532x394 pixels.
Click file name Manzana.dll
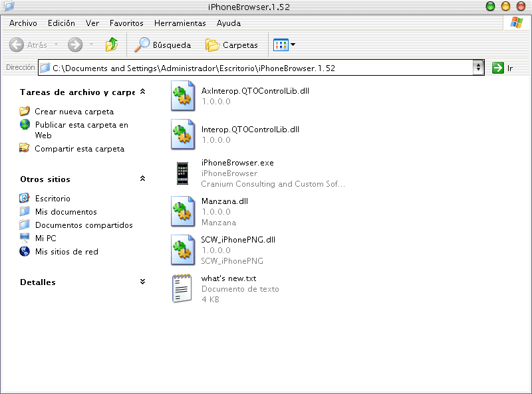point(225,201)
